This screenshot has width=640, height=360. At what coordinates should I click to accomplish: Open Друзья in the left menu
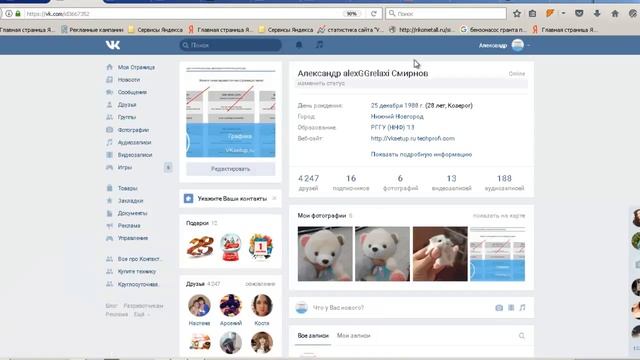coord(127,105)
